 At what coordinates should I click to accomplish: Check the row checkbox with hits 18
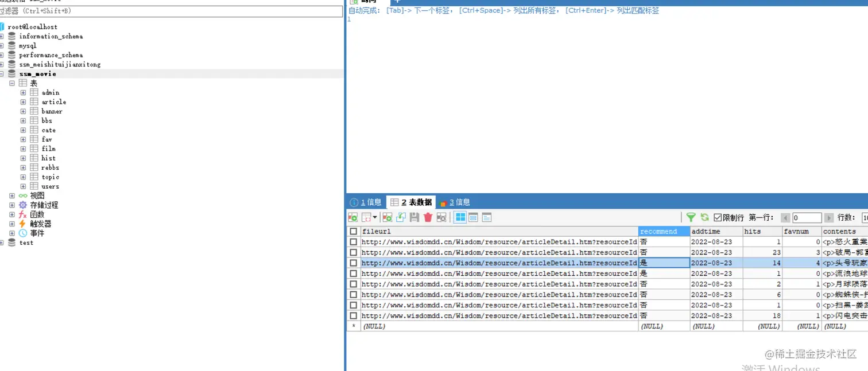click(354, 316)
